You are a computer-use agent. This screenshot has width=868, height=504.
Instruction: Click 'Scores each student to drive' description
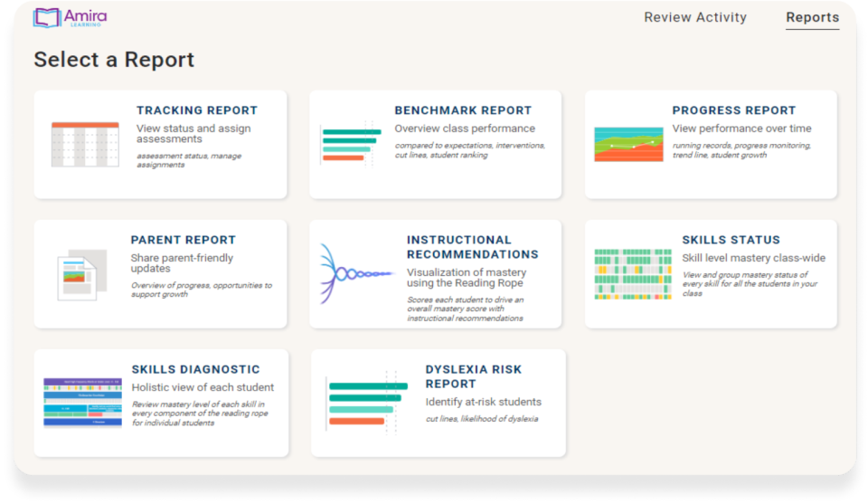click(x=465, y=309)
